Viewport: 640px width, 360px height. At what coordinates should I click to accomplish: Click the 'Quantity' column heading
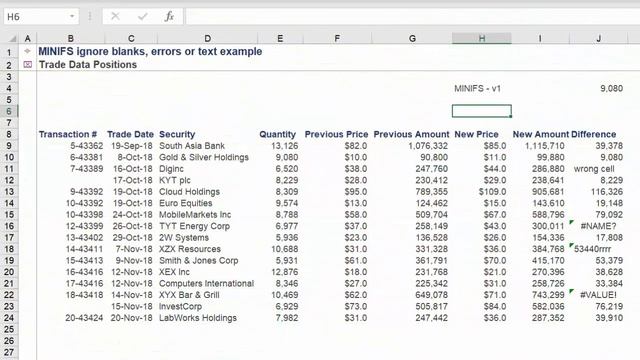click(278, 134)
